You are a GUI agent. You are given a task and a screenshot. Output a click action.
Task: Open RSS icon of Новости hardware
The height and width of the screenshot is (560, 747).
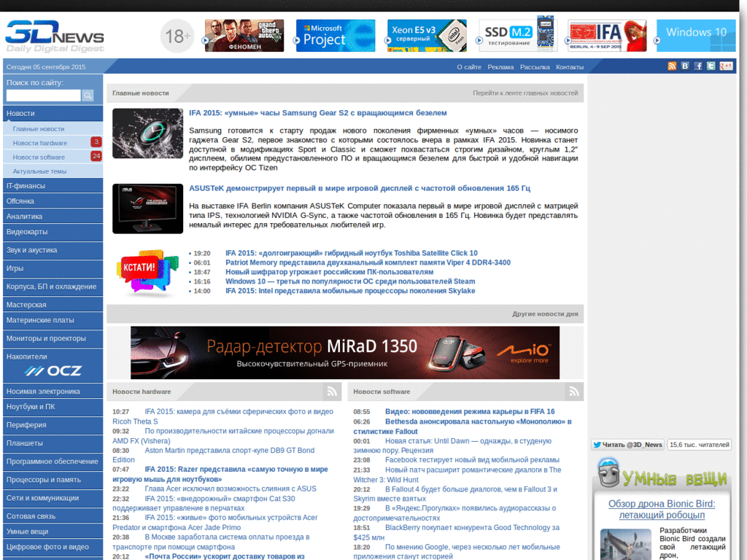(x=332, y=392)
